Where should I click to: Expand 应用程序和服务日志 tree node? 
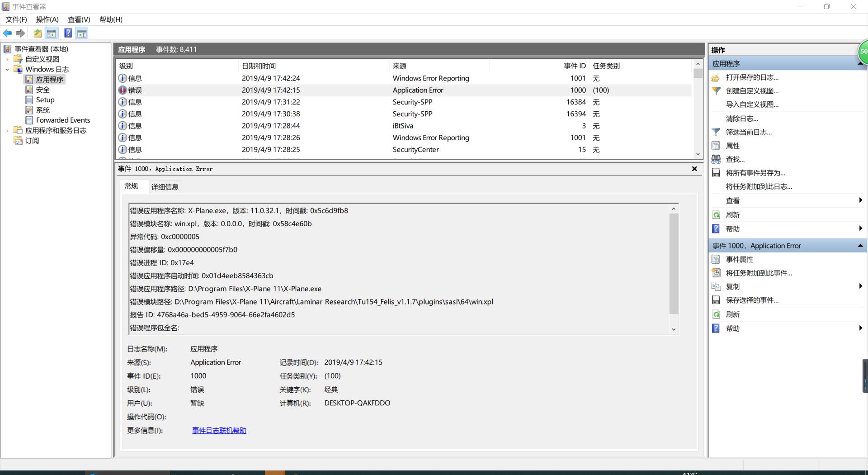[7, 130]
